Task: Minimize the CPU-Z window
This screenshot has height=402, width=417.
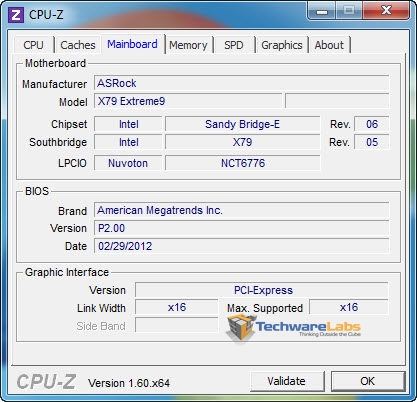Action: (x=321, y=11)
